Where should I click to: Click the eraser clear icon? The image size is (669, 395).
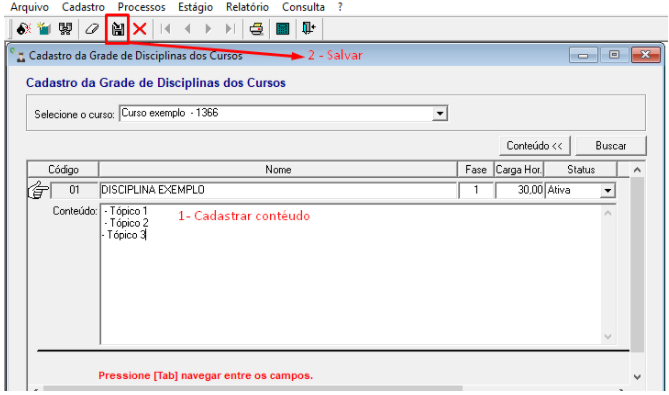92,29
